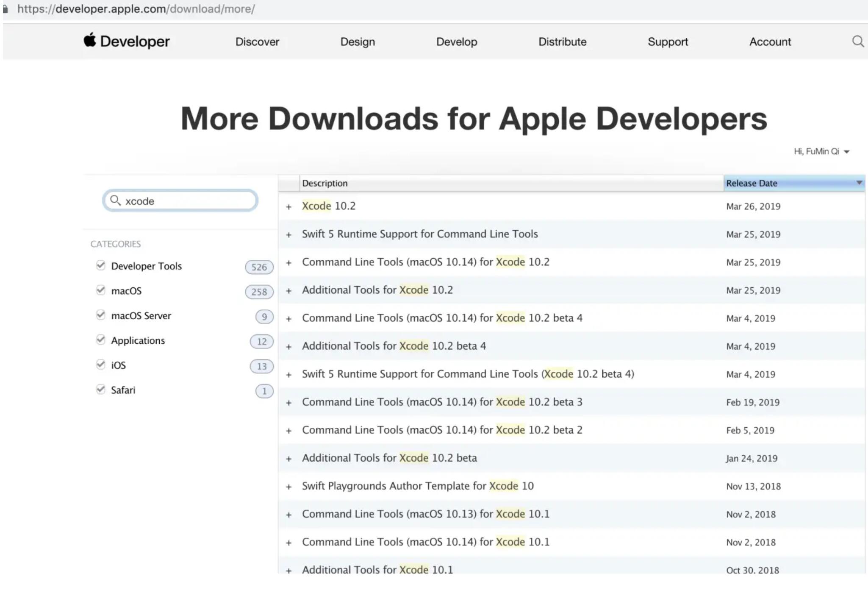Image resolution: width=868 pixels, height=596 pixels.
Task: Expand Additional Tools for Xcode 10.2 row
Action: [288, 291]
